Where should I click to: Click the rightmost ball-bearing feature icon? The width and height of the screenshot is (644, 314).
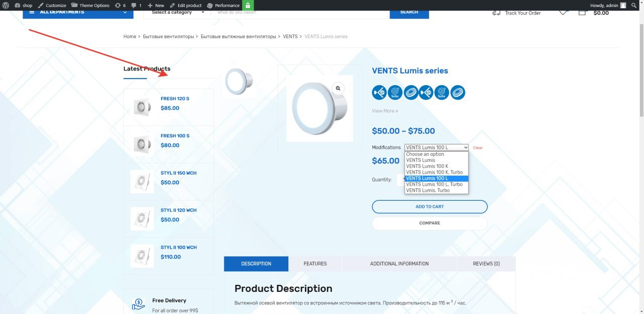pyautogui.click(x=458, y=93)
